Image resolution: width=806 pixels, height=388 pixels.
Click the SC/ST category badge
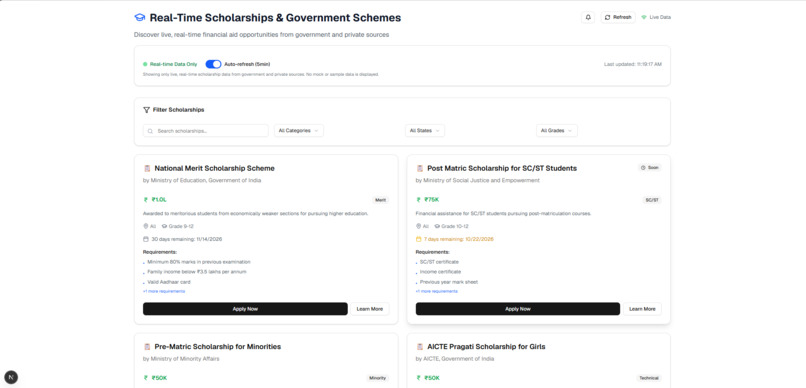point(652,200)
